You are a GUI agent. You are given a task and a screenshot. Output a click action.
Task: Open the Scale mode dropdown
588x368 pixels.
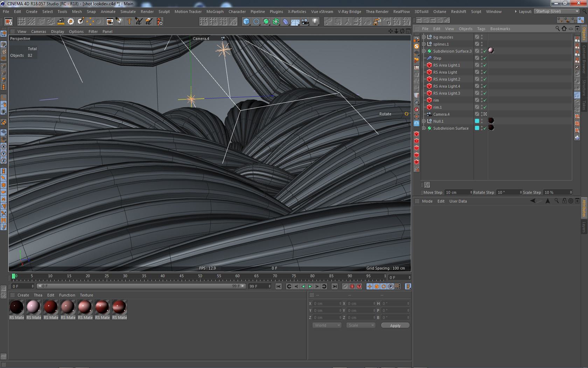(360, 325)
